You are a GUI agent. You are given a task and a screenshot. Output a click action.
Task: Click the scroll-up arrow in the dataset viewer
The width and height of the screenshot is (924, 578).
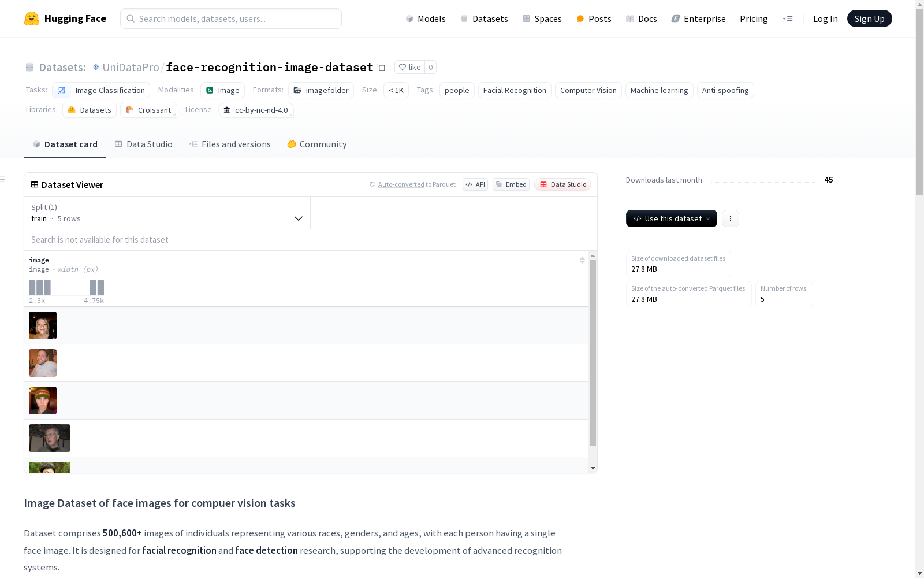(x=593, y=255)
